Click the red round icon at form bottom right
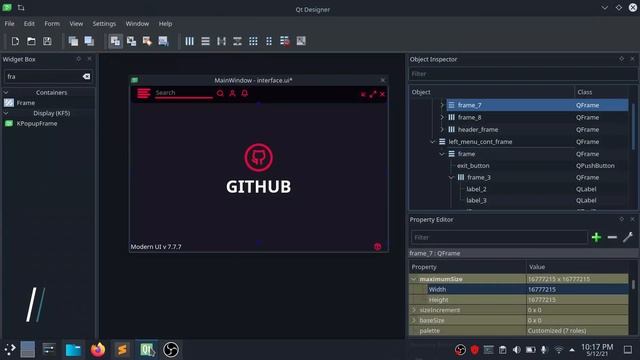Viewport: 640px width, 360px height. (378, 247)
